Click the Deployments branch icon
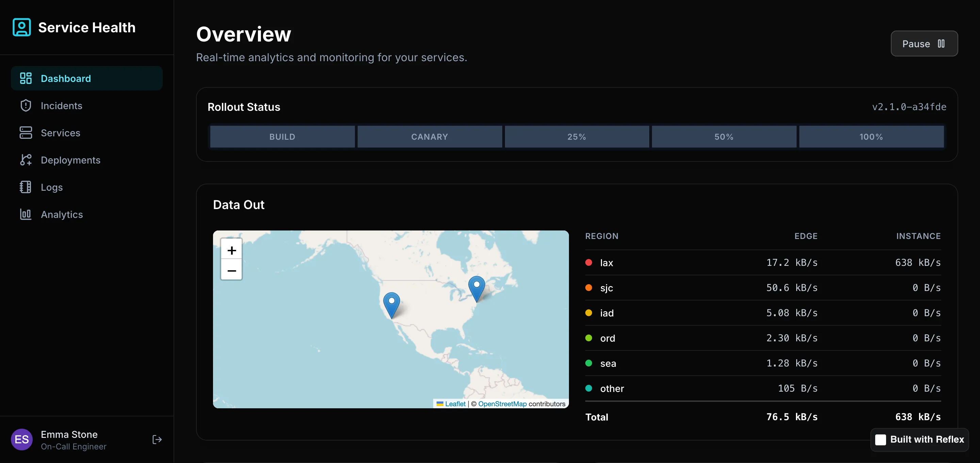Image resolution: width=980 pixels, height=463 pixels. pos(26,160)
